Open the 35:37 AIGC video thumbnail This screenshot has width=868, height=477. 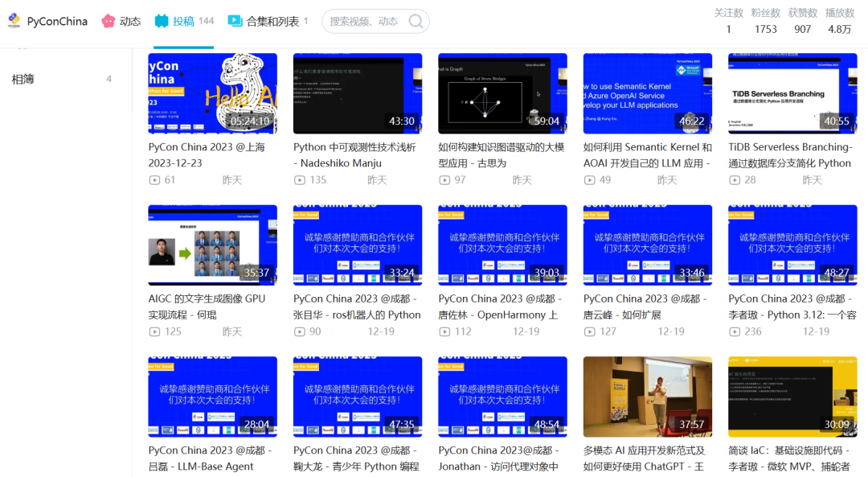(x=212, y=245)
